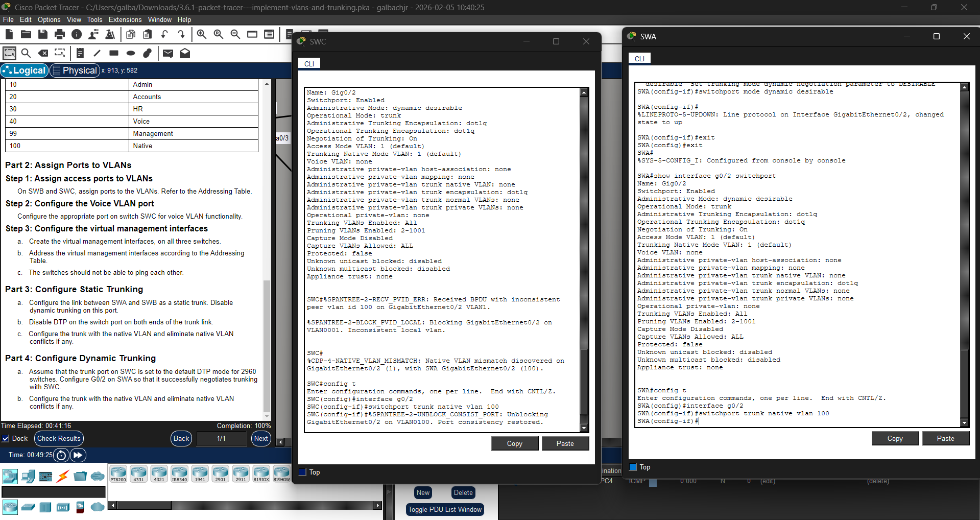This screenshot has height=520, width=980.
Task: Paste into the SWA CLI
Action: [x=946, y=438]
